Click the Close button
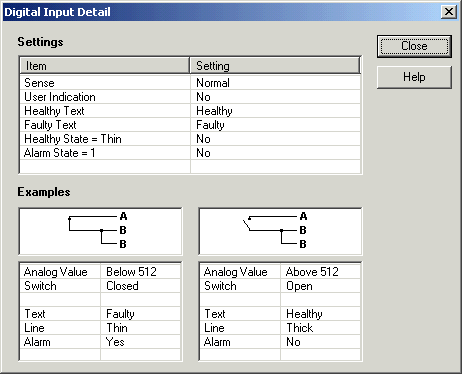 click(x=414, y=46)
